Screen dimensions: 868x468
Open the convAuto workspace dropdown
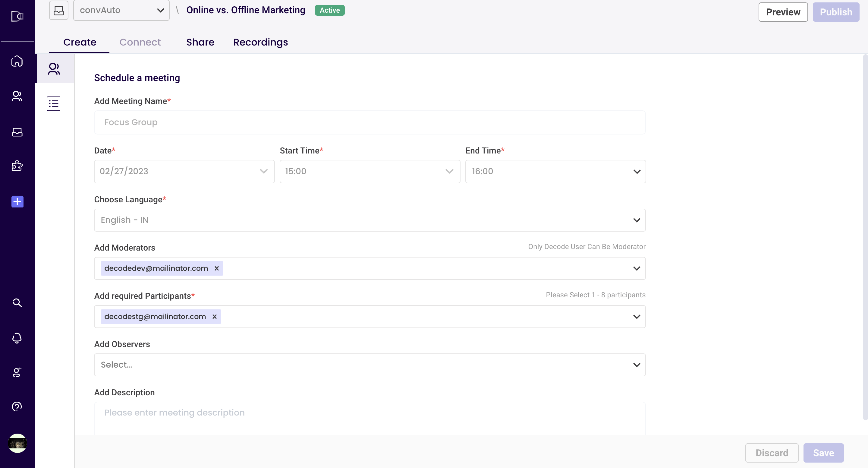(121, 10)
